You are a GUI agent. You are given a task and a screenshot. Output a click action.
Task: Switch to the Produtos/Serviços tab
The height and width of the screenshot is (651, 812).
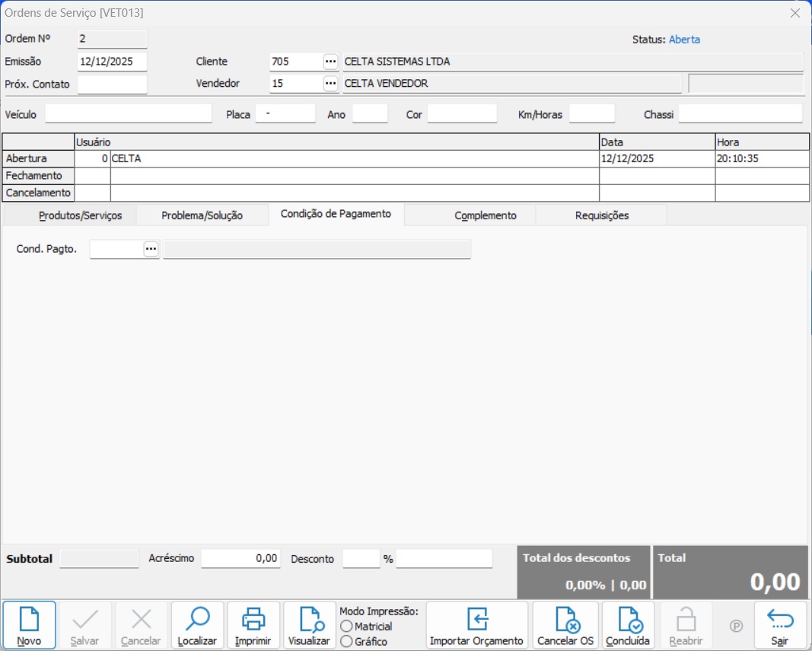(x=80, y=215)
